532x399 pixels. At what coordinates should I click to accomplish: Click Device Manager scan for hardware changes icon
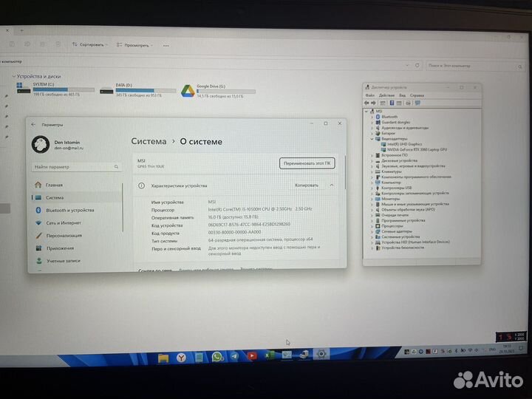click(x=417, y=103)
